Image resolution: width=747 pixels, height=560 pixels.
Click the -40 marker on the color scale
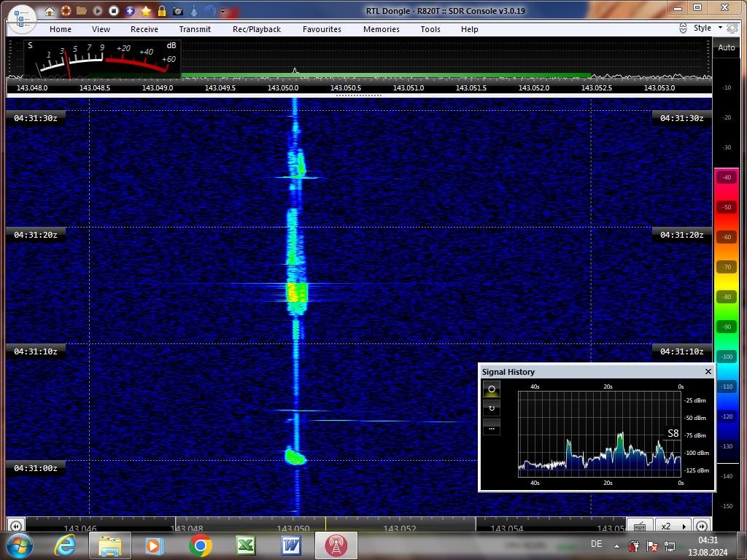pos(727,177)
